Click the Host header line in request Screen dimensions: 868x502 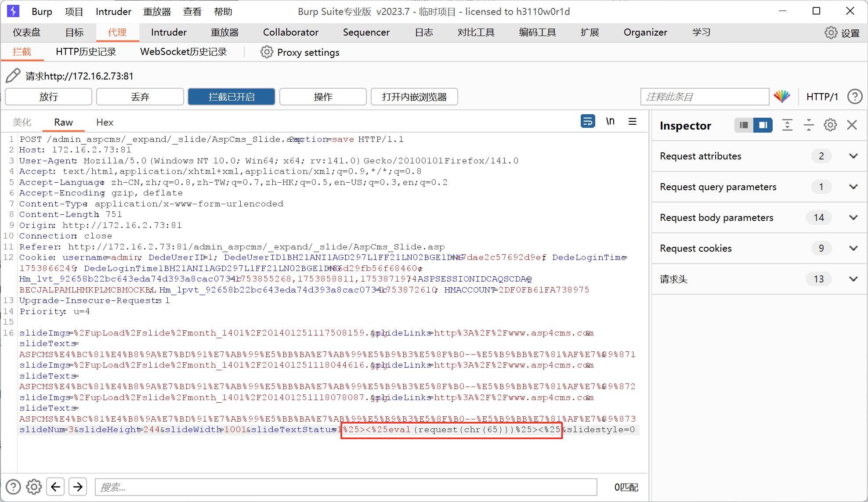pos(75,150)
